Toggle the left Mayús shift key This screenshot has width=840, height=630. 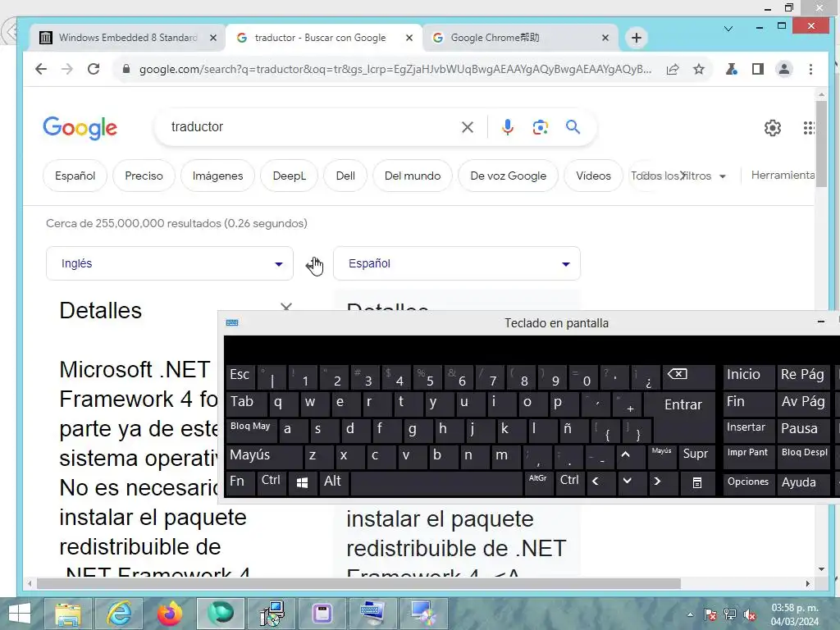click(264, 456)
